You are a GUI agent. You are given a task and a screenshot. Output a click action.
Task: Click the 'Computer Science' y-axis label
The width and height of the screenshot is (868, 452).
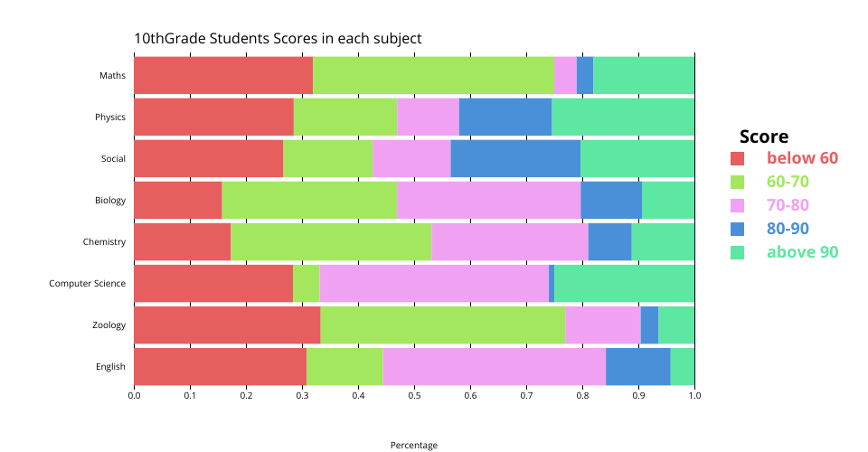click(87, 284)
